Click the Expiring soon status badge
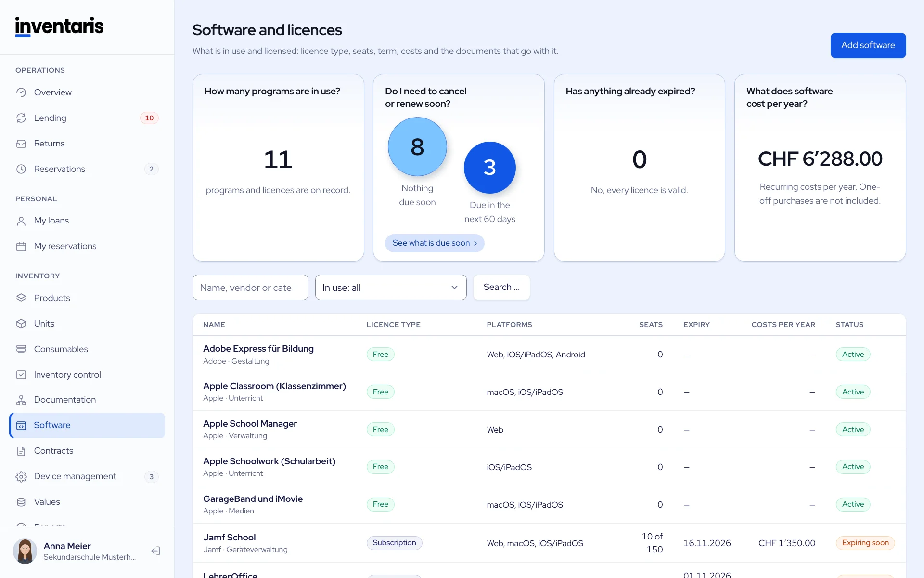The width and height of the screenshot is (924, 578). pos(865,543)
